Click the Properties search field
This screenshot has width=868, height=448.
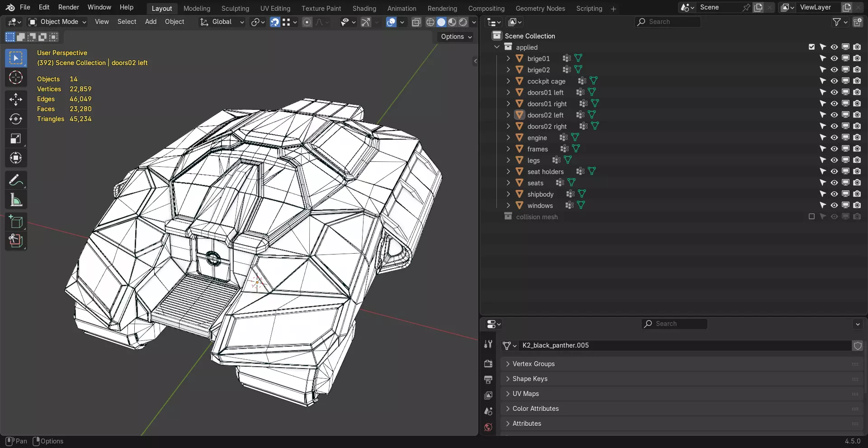[x=674, y=324]
